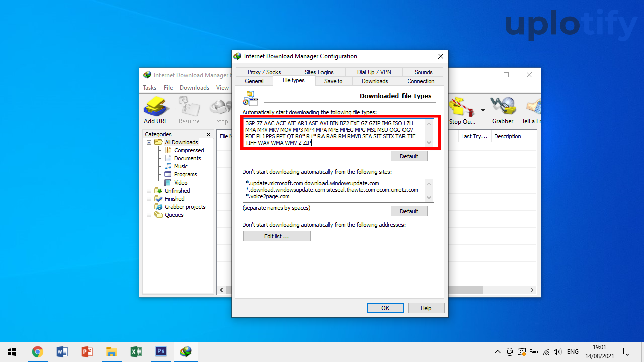Click the Stop toolbar icon
This screenshot has height=362, width=644.
(x=221, y=110)
